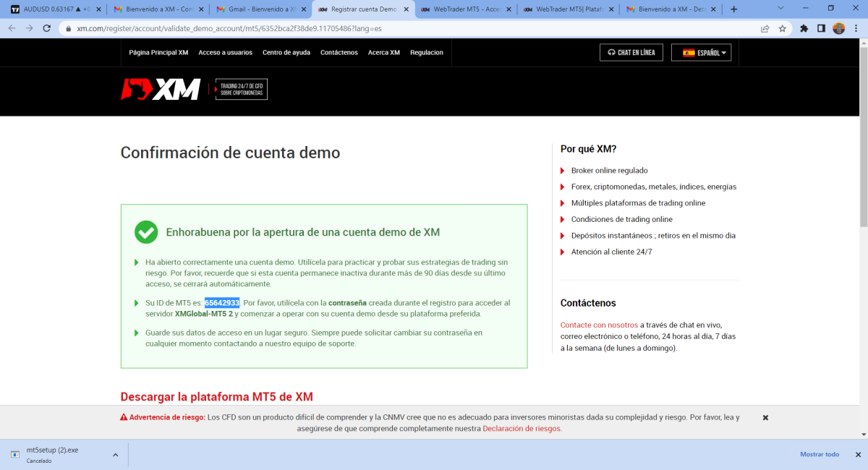Click Confirmación de cuenta demo heading

[230, 153]
